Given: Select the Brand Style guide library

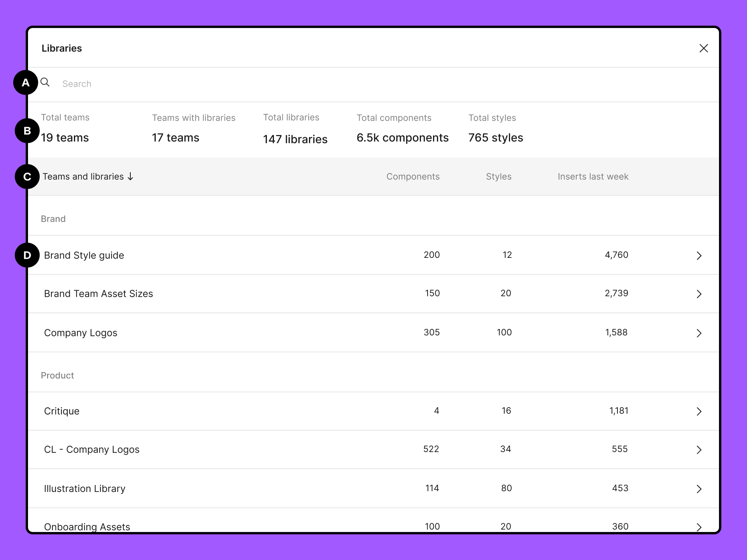Looking at the screenshot, I should (x=84, y=255).
